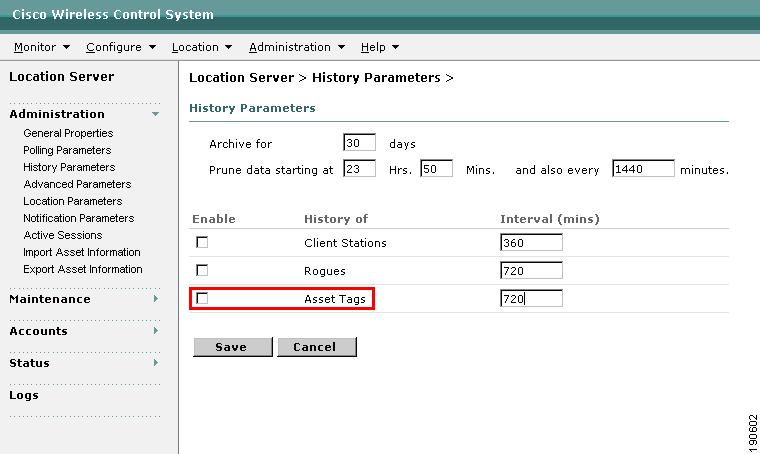Click the Help menu dropdown arrow
This screenshot has width=760, height=454.
pyautogui.click(x=396, y=47)
